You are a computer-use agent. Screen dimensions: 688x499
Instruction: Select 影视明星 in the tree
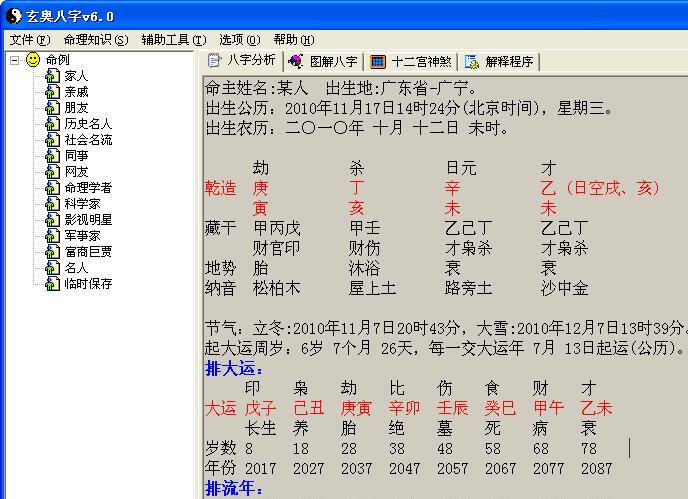[88, 220]
